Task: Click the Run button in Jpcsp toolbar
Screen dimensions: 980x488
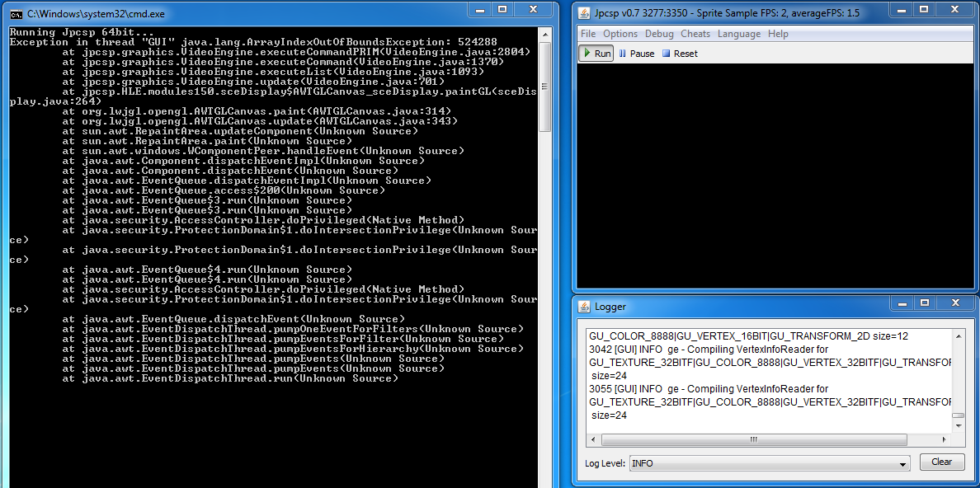Action: [596, 54]
